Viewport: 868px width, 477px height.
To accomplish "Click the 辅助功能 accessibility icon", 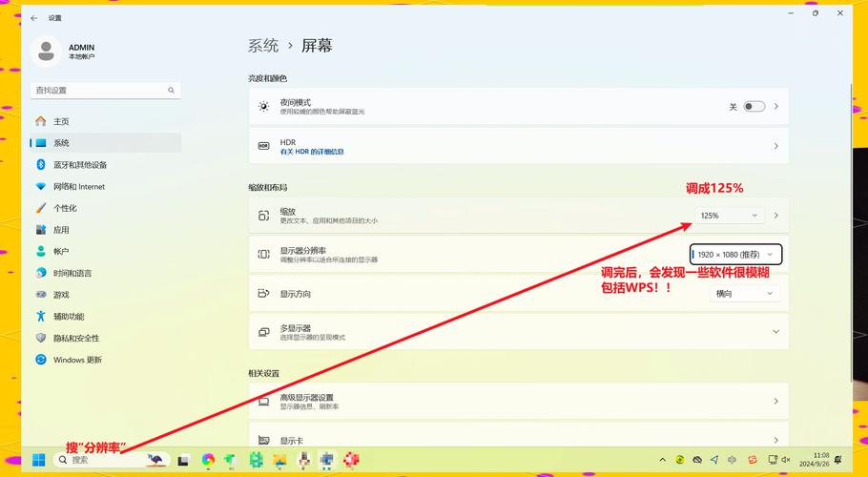I will pos(40,316).
